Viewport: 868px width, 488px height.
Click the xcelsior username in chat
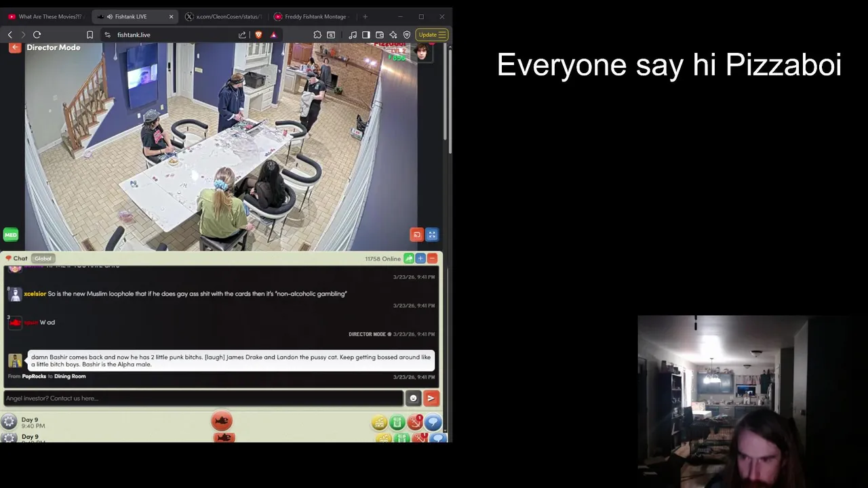point(35,293)
